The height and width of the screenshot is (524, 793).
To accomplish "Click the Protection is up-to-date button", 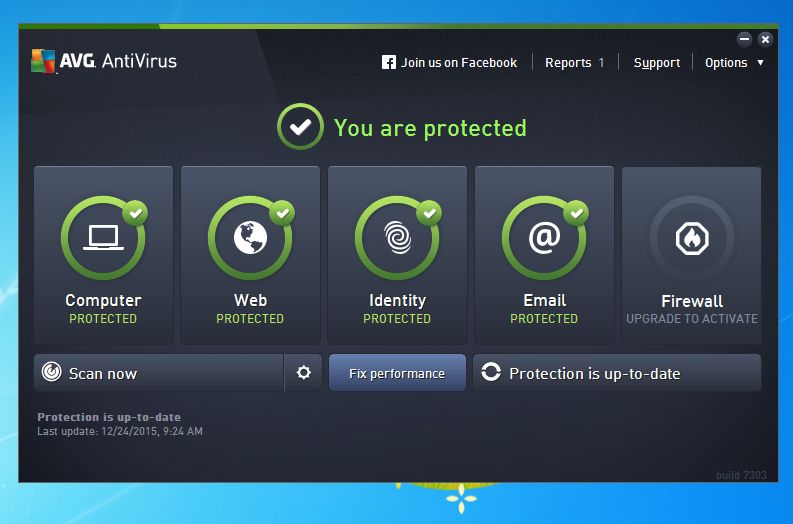I will [x=617, y=373].
